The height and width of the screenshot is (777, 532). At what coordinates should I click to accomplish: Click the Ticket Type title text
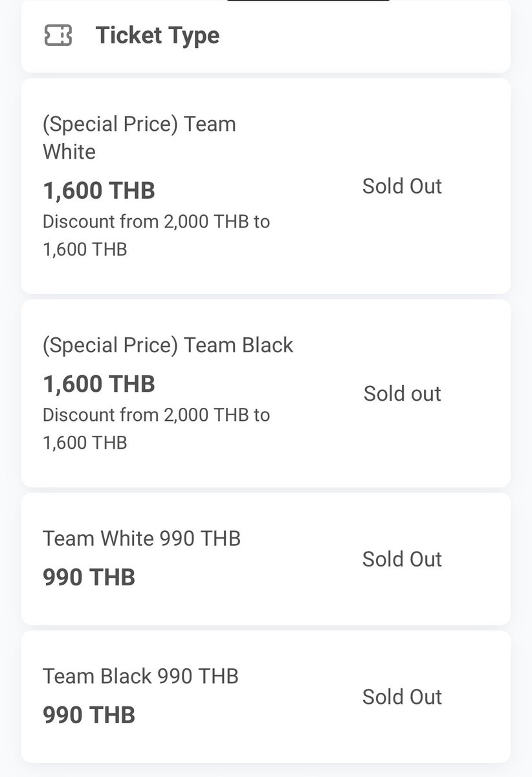pos(158,36)
